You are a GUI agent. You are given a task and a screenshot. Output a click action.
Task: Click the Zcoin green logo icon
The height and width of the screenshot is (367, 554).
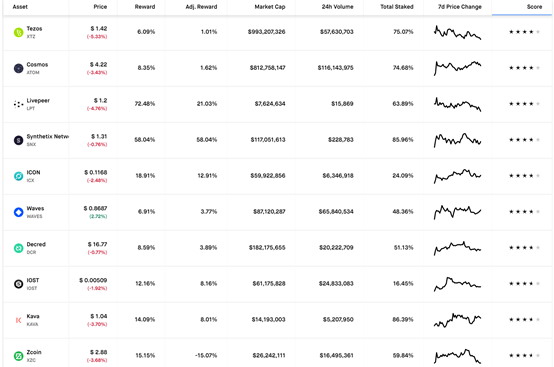click(x=18, y=356)
